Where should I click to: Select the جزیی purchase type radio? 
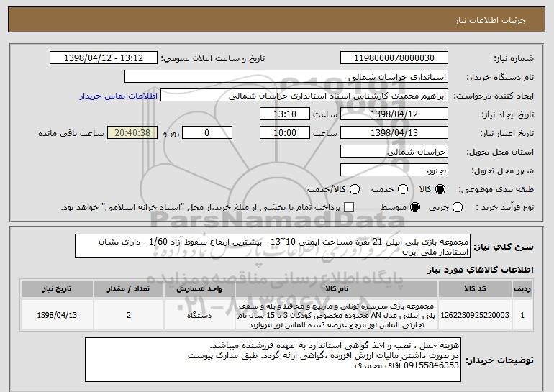pos(458,207)
